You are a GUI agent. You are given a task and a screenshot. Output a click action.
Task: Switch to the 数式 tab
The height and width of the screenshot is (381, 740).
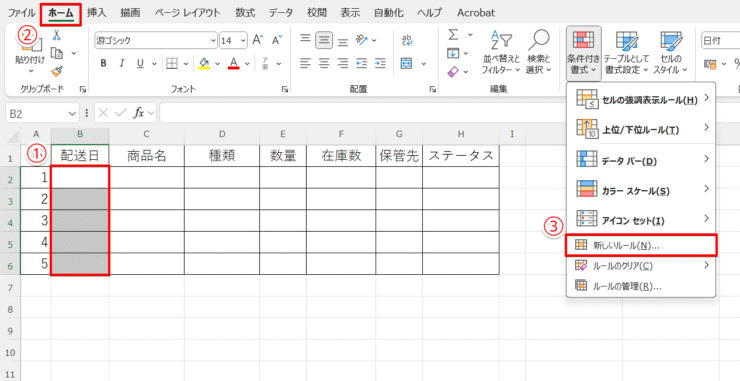pyautogui.click(x=245, y=13)
